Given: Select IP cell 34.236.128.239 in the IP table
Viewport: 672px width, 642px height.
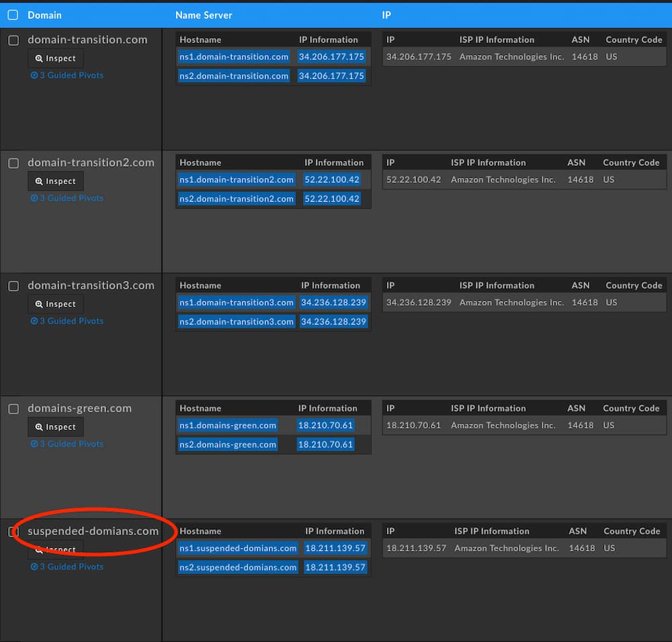Looking at the screenshot, I should pyautogui.click(x=419, y=302).
